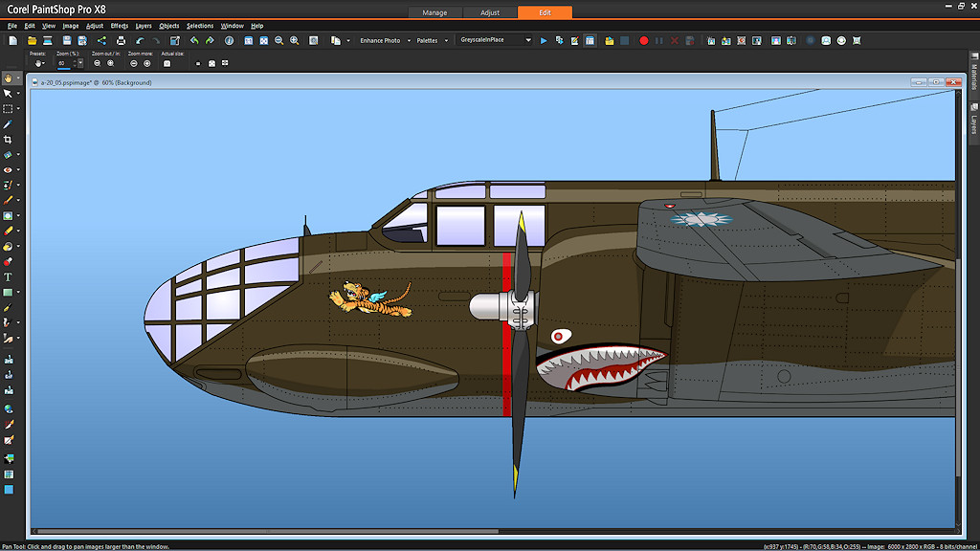Open the GreyscaleInPlace script dropdown

point(528,40)
